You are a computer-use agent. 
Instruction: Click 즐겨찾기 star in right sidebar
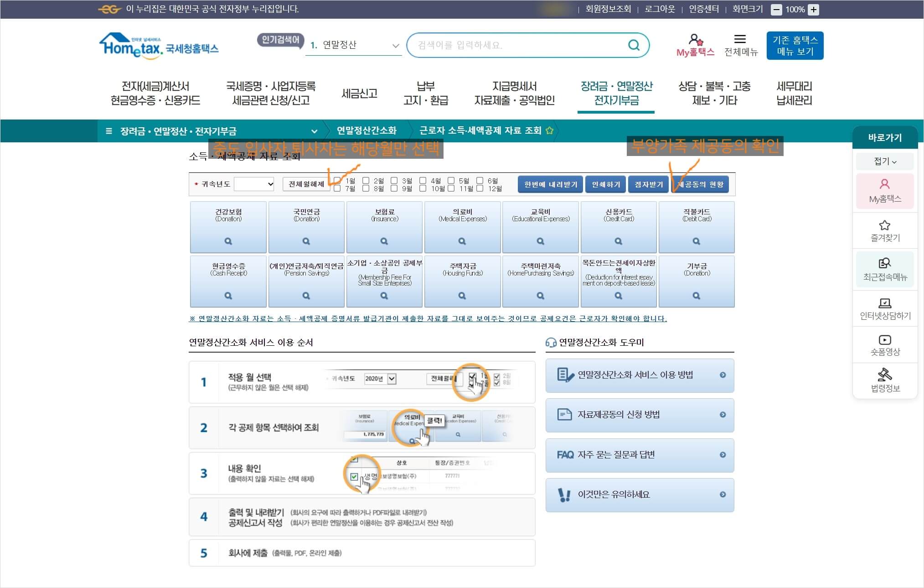884,226
